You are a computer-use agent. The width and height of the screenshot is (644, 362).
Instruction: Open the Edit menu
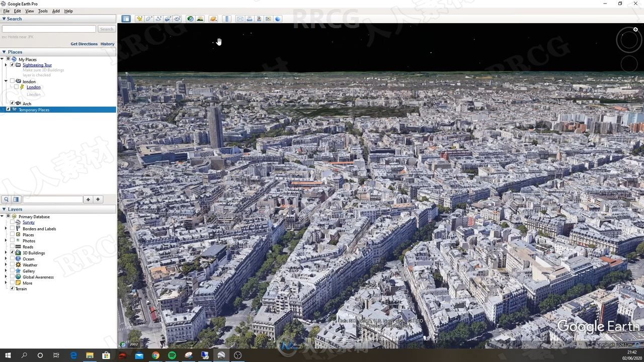17,11
